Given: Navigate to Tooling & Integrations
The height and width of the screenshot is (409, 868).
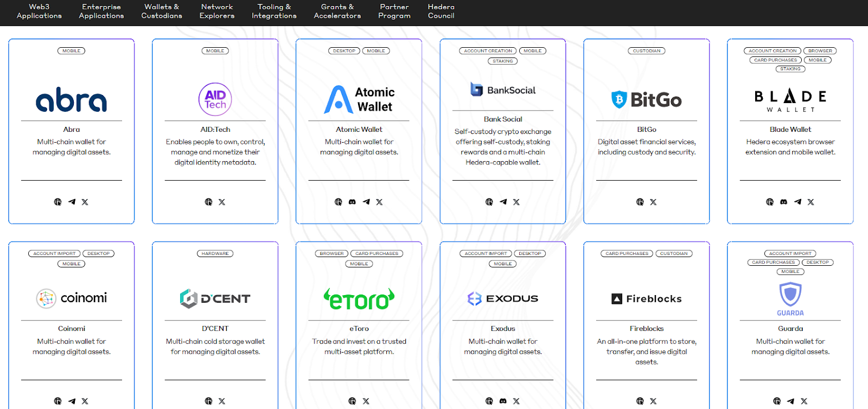Looking at the screenshot, I should (x=274, y=11).
